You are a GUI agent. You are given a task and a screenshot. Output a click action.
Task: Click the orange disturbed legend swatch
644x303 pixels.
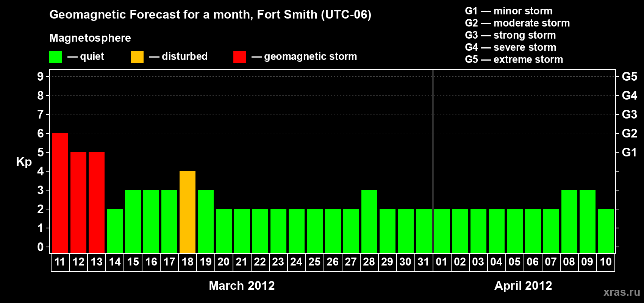(x=137, y=57)
